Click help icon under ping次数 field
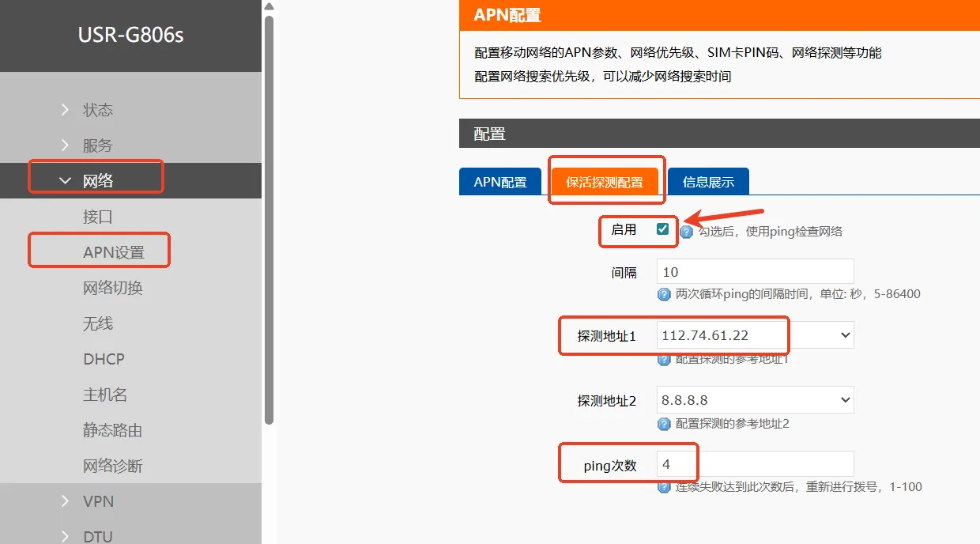 coord(665,487)
